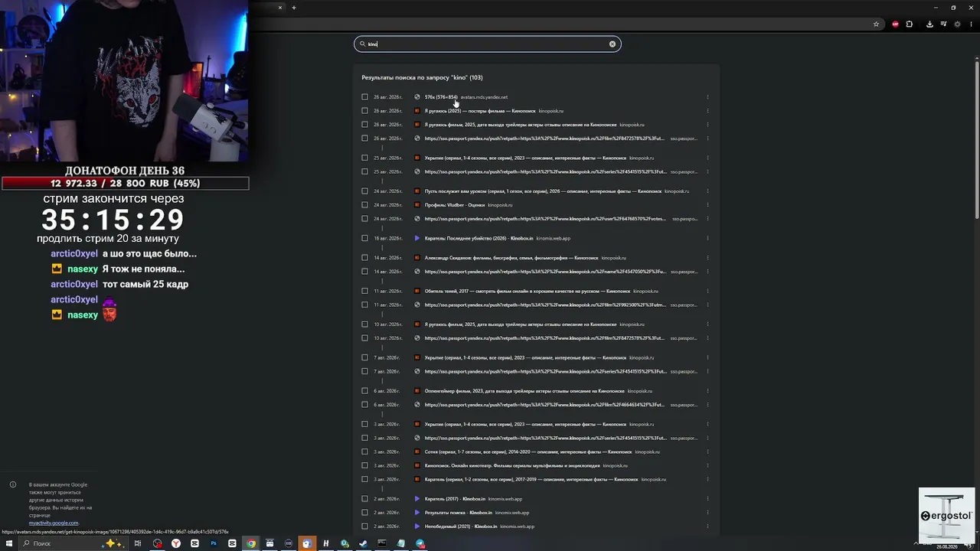Click the history search field containing kino
980x551 pixels.
coord(487,44)
